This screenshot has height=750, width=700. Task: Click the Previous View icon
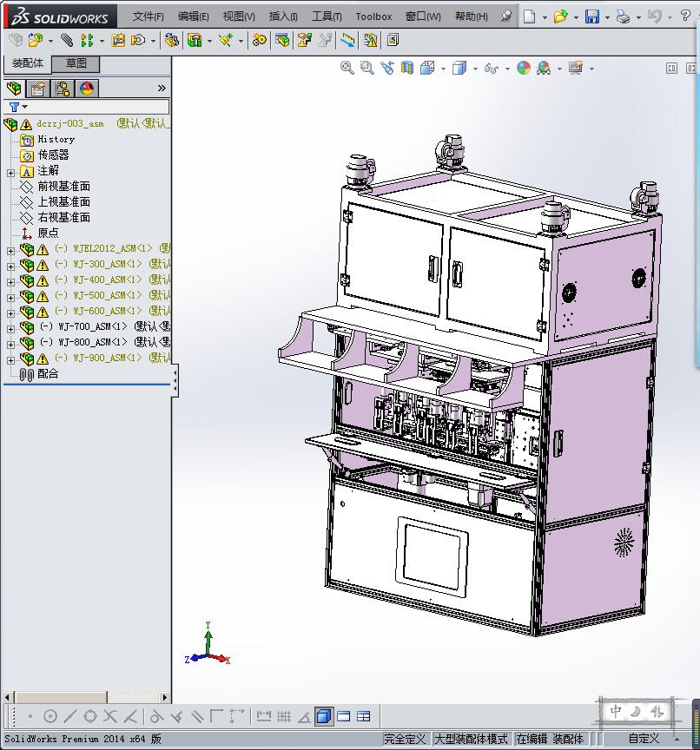coord(387,68)
